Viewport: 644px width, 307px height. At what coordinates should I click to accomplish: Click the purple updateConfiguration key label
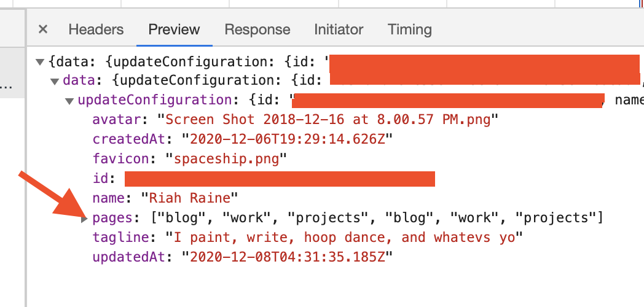click(x=155, y=99)
